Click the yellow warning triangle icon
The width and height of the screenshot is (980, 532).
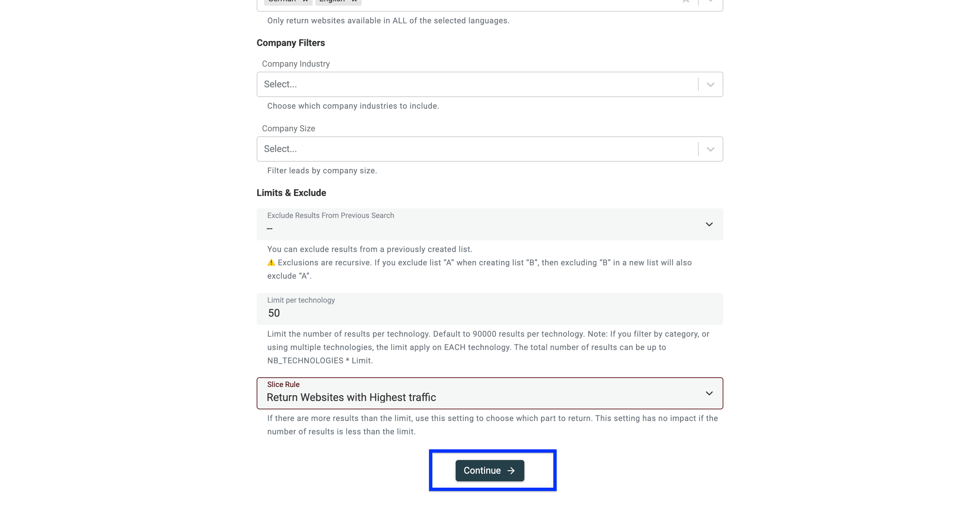[x=271, y=263]
